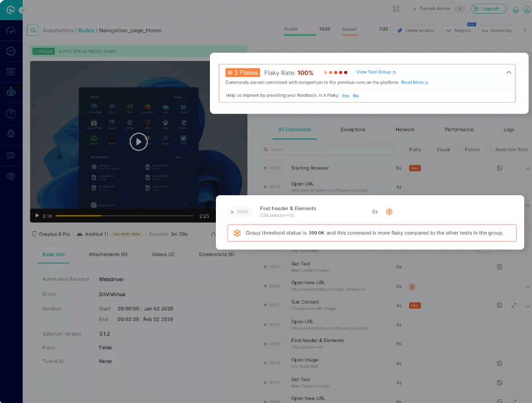The image size is (532, 403).
Task: Expand the sidebar with the arrow toggle
Action: point(23,10)
